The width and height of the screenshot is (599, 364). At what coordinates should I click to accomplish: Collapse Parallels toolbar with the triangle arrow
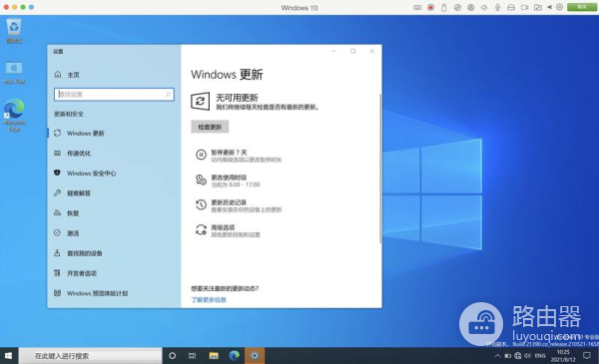coord(549,7)
